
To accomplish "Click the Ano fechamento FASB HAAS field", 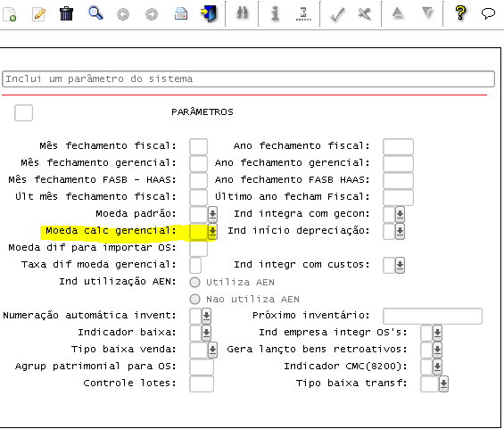I will pos(398,180).
